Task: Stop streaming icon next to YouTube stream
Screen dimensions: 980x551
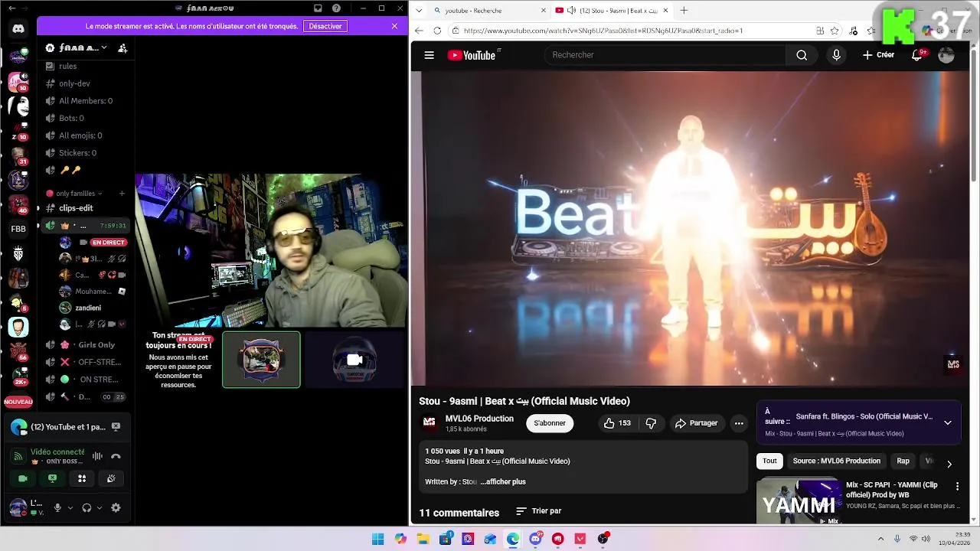Action: point(116,427)
